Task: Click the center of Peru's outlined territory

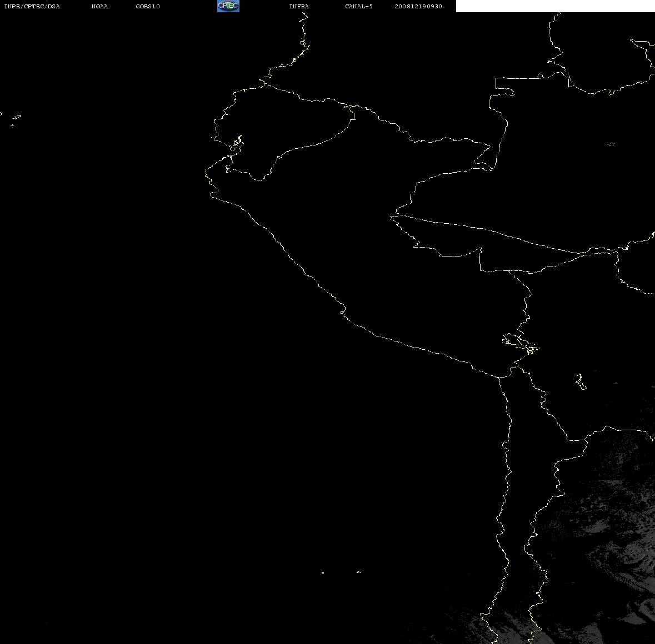Action: [376, 259]
